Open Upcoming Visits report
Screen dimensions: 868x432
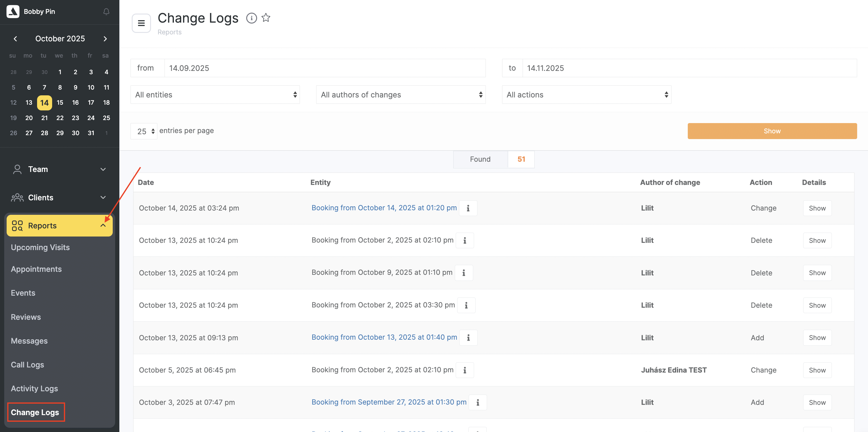[x=40, y=247]
